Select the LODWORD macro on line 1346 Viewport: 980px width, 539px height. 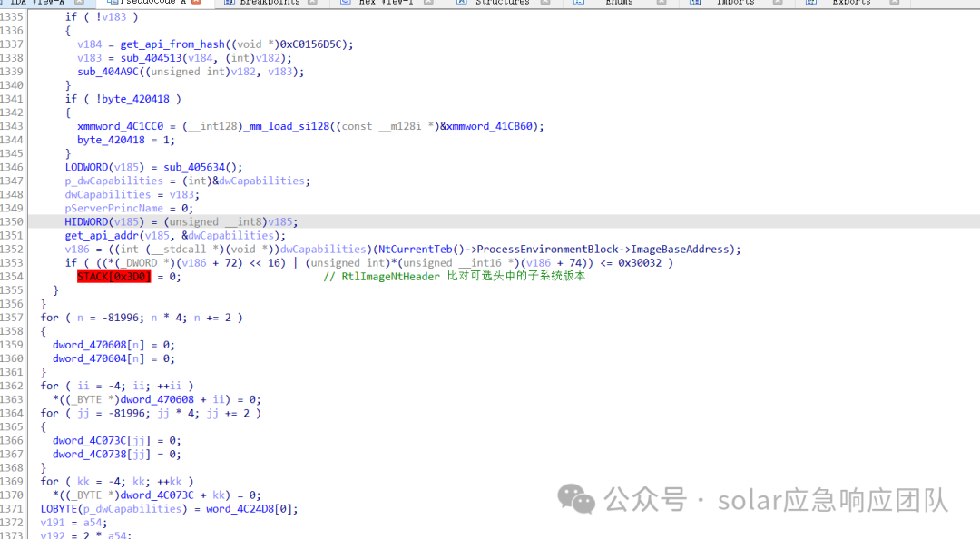[86, 168]
